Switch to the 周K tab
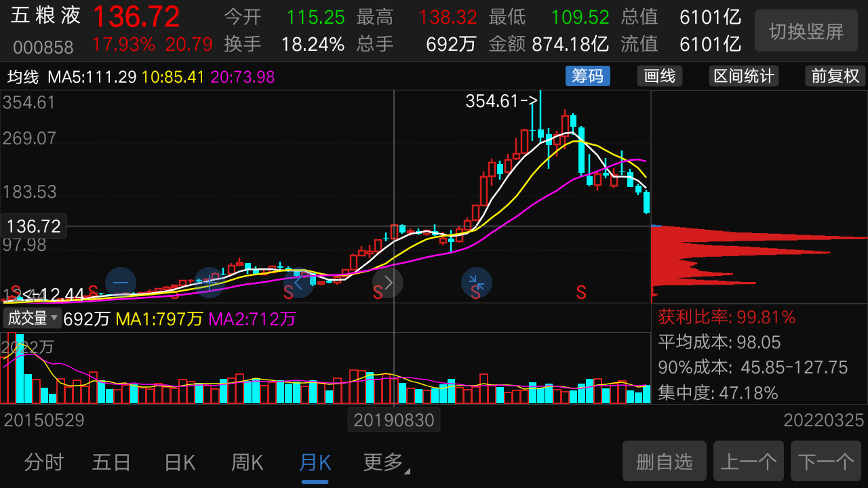This screenshot has width=868, height=488. [x=247, y=463]
